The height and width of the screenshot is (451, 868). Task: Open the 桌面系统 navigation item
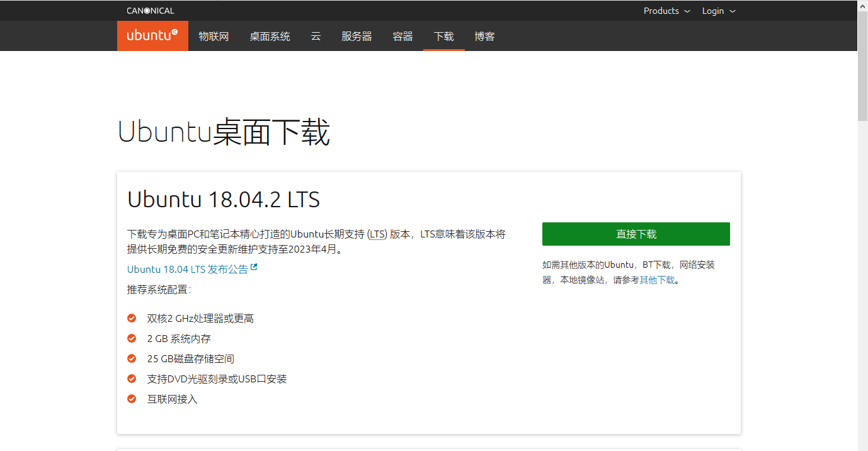(270, 36)
